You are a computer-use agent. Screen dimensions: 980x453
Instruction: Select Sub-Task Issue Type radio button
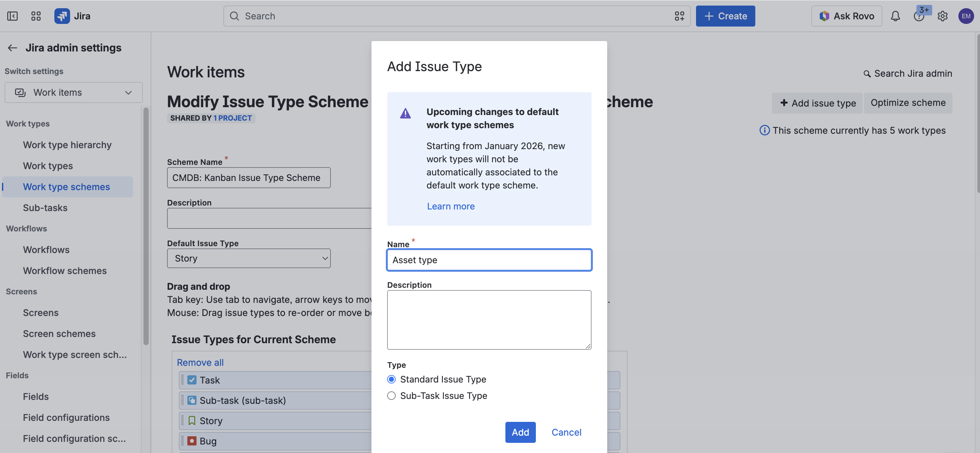(391, 396)
